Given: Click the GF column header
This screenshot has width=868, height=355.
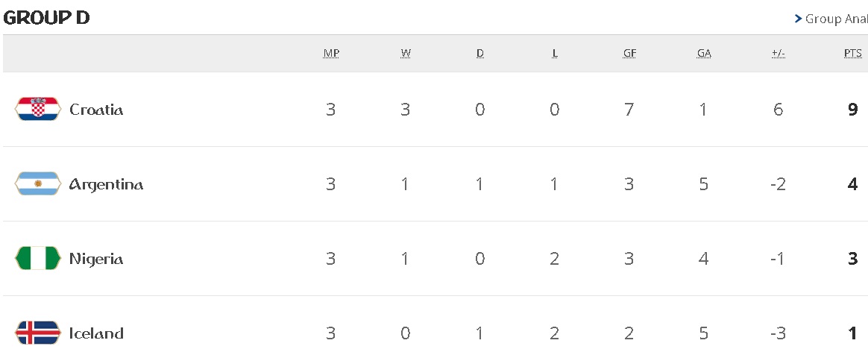Looking at the screenshot, I should tap(629, 54).
